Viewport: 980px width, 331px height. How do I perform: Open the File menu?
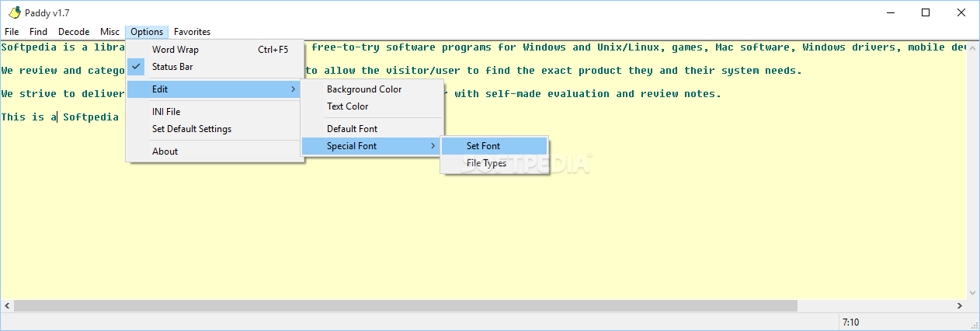pos(12,32)
